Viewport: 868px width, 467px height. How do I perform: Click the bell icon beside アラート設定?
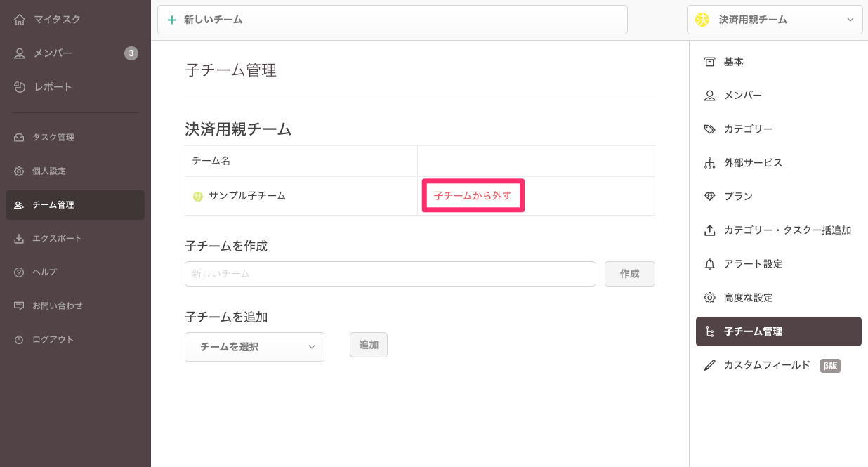click(x=710, y=264)
